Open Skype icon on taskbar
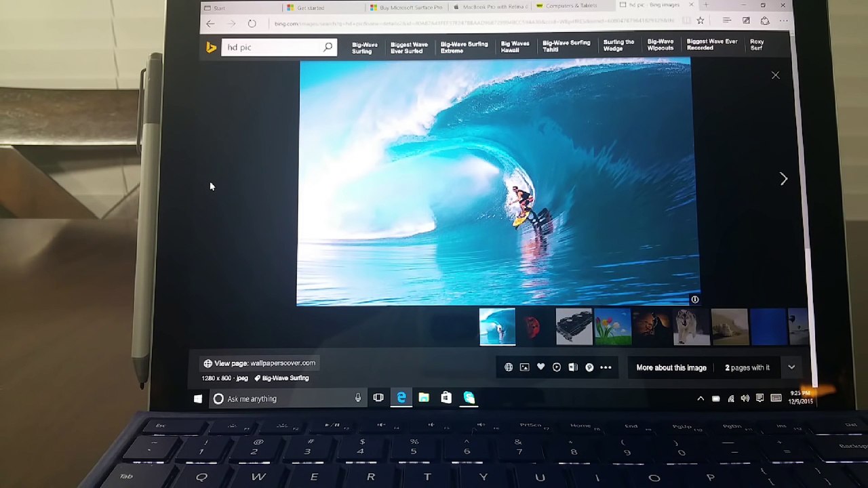The height and width of the screenshot is (488, 868). tap(469, 398)
